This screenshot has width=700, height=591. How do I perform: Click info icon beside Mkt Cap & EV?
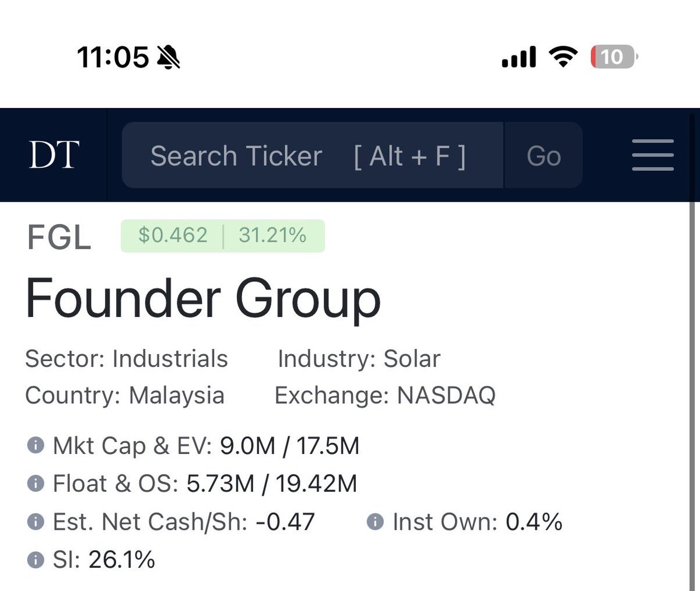tap(36, 446)
